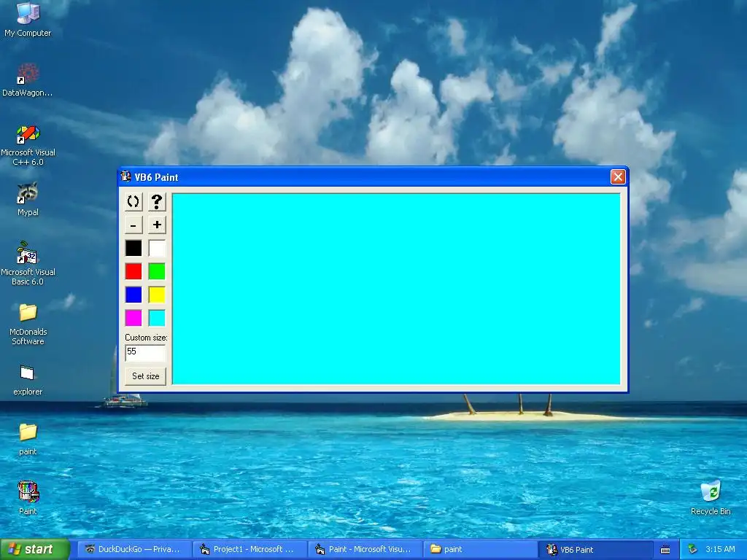
Task: Switch to Project1 - Microsoft taskbar button
Action: (x=249, y=549)
